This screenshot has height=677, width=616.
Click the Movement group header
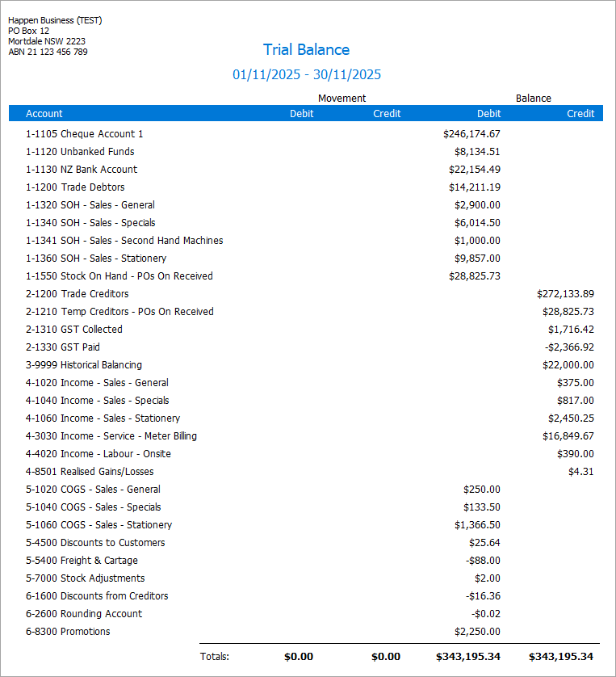(x=342, y=98)
